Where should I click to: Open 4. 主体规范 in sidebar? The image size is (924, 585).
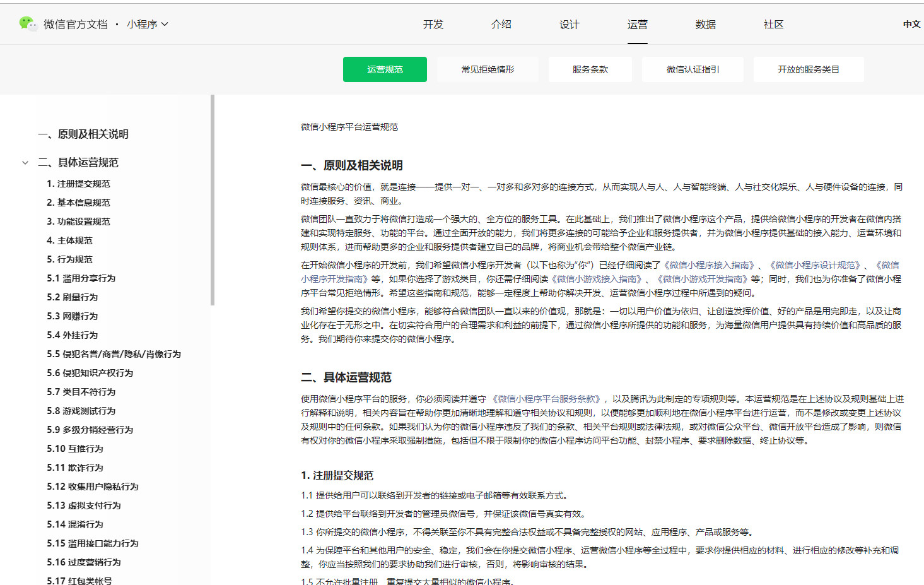pyautogui.click(x=69, y=240)
